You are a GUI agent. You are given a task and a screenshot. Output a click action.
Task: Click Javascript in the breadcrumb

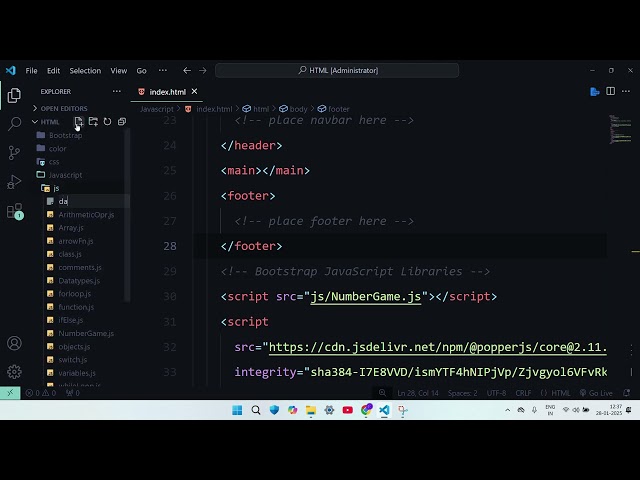coord(157,109)
